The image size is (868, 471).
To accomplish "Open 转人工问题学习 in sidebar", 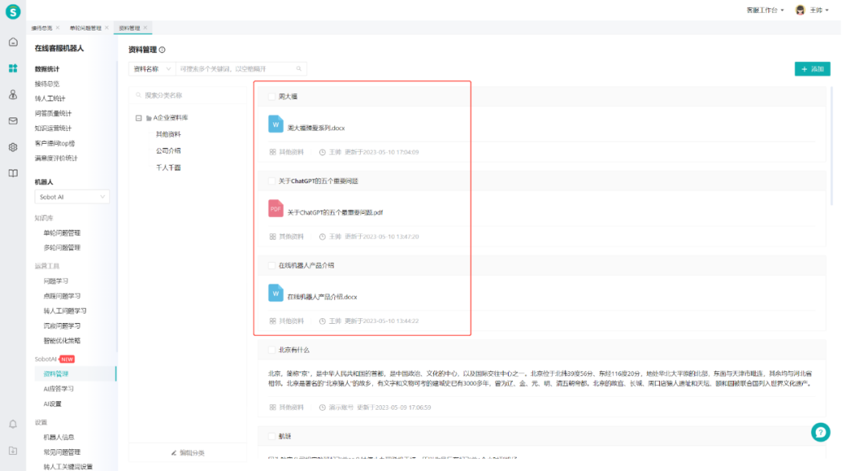I will coord(65,311).
